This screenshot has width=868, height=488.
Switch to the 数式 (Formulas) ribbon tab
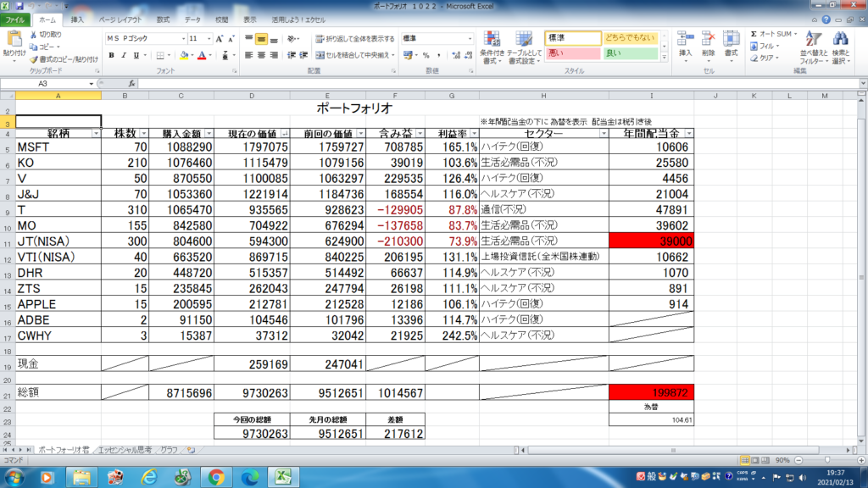163,20
